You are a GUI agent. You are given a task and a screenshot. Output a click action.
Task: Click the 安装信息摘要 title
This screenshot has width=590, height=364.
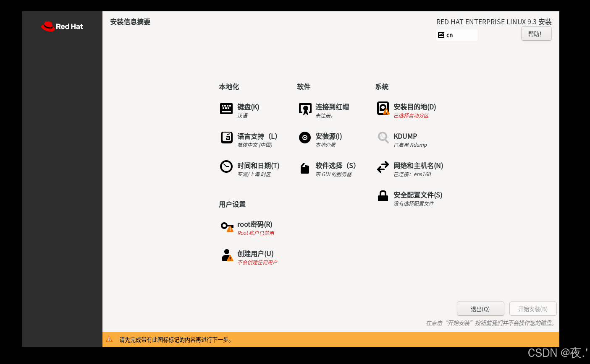pos(130,22)
